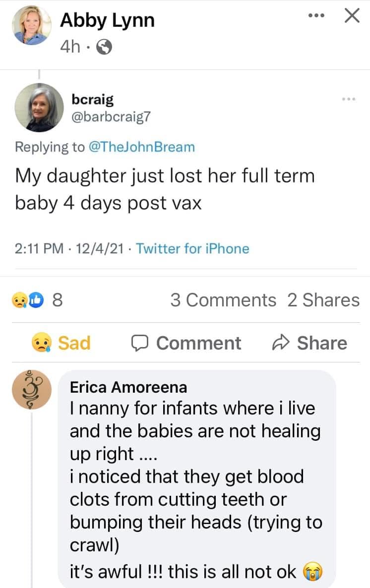The image size is (370, 588).
Task: Open Erica Amoreena's avatar icon
Action: click(32, 389)
